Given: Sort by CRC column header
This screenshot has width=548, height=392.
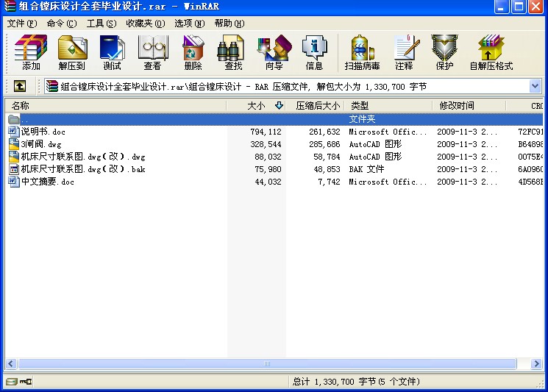Looking at the screenshot, I should tap(524, 105).
